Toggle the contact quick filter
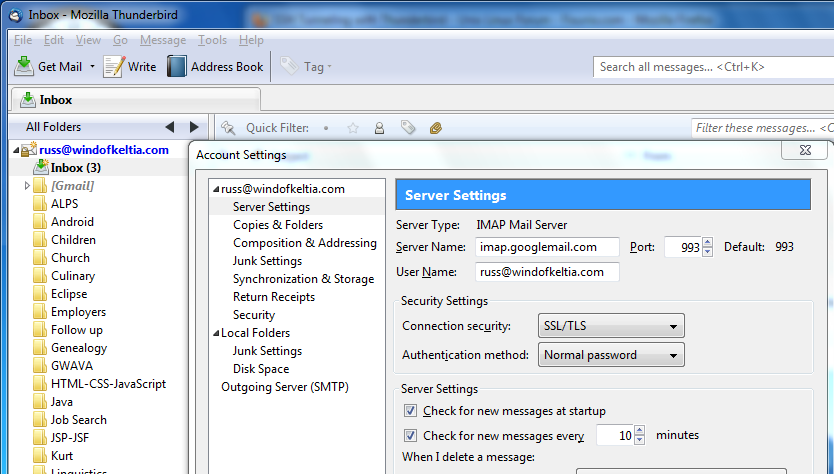 tap(379, 128)
